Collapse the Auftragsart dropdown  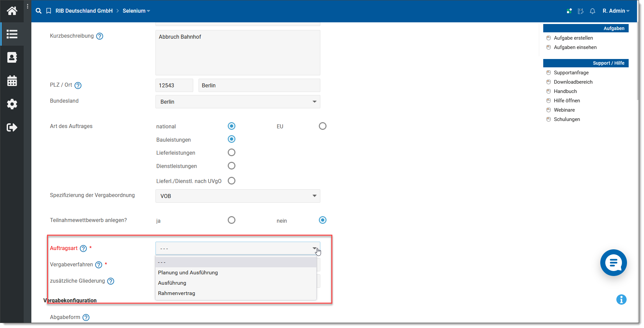(x=238, y=248)
